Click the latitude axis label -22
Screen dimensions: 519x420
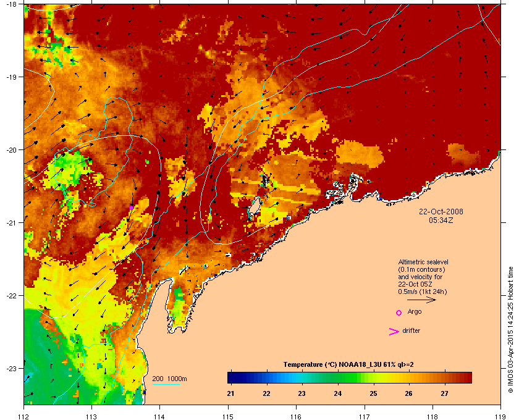click(12, 296)
